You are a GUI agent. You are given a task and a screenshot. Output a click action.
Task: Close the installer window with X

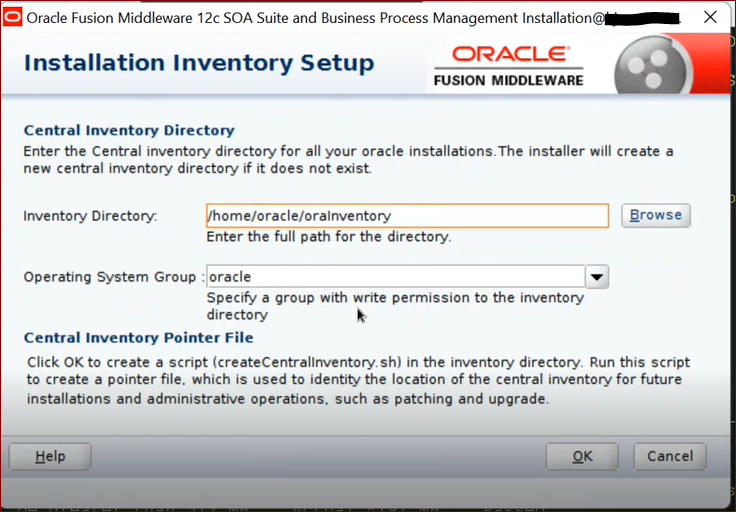coord(710,17)
